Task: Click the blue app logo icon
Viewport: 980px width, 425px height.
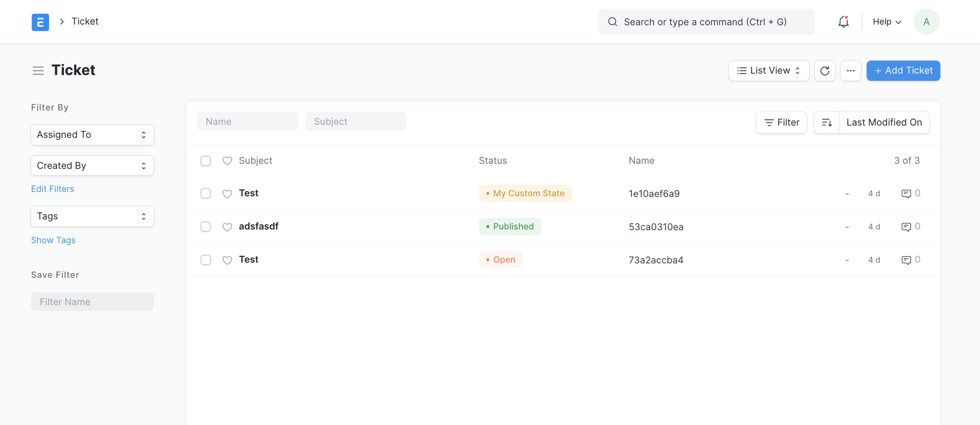Action: click(x=40, y=22)
